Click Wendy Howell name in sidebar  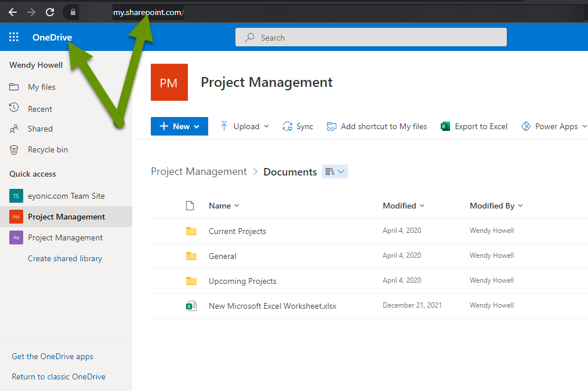coord(36,65)
